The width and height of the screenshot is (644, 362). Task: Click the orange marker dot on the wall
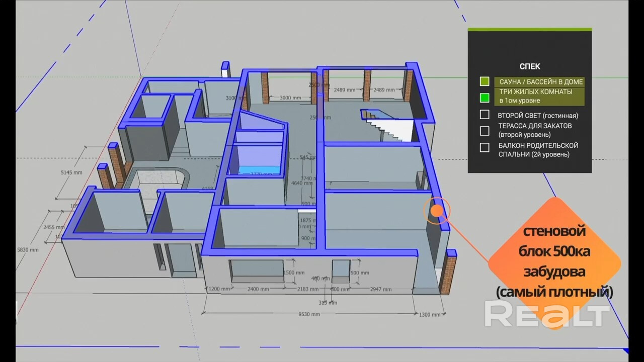(x=437, y=211)
